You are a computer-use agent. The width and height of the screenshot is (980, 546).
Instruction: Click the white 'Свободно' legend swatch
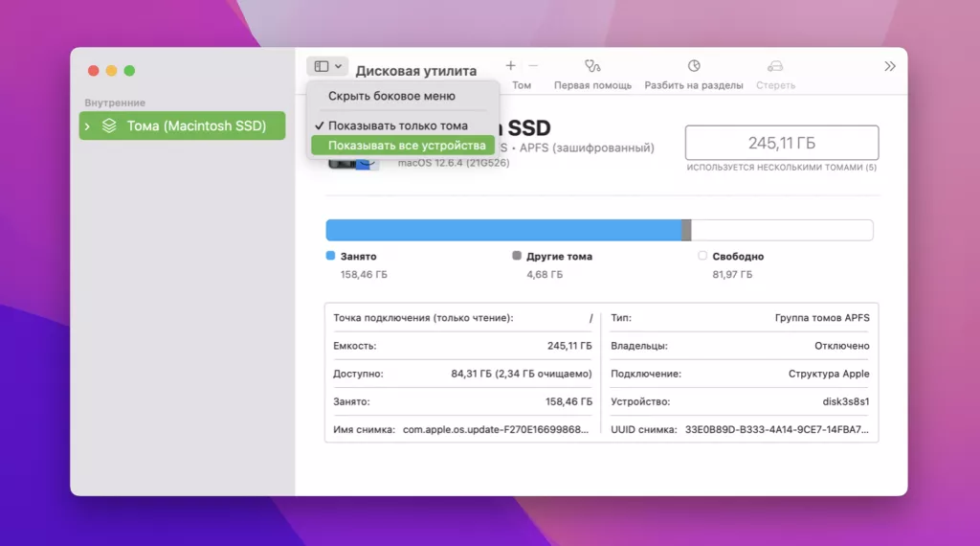[702, 255]
